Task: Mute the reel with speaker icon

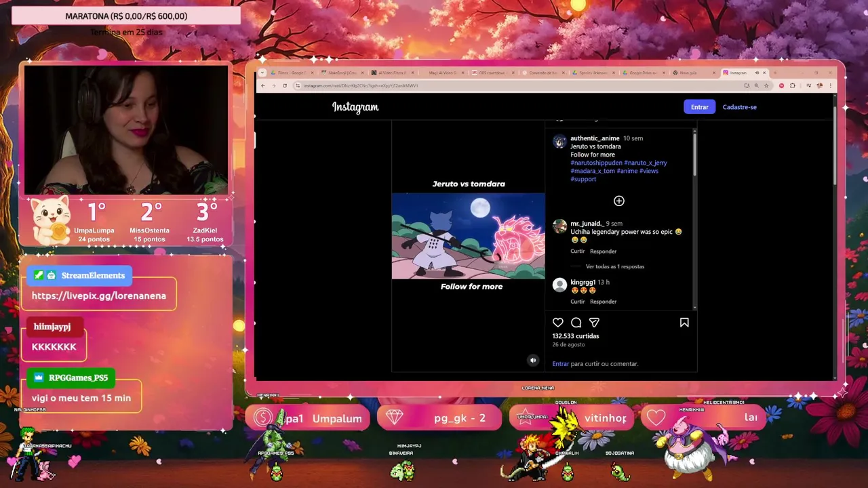Action: click(x=533, y=361)
